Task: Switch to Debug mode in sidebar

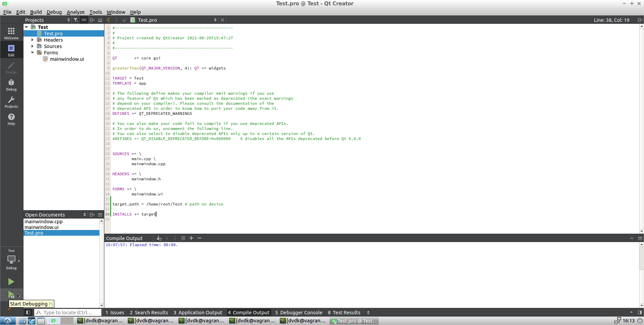Action: point(11,85)
